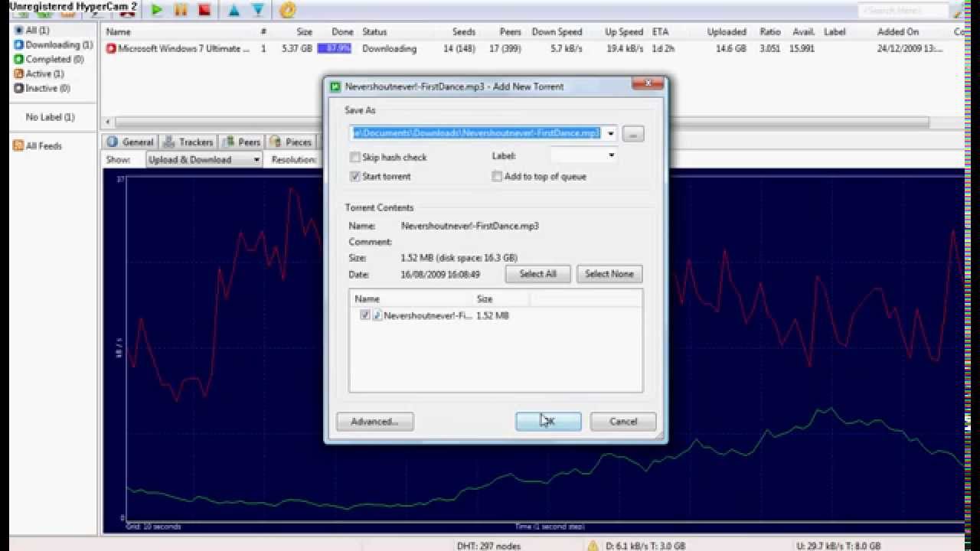Open Show Upload & Download dropdown
This screenshot has width=980, height=551.
tap(204, 159)
